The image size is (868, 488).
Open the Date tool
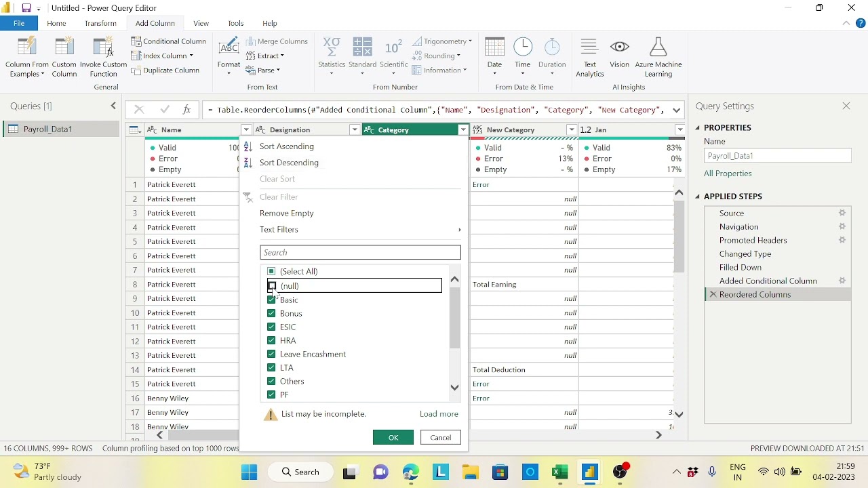(495, 57)
